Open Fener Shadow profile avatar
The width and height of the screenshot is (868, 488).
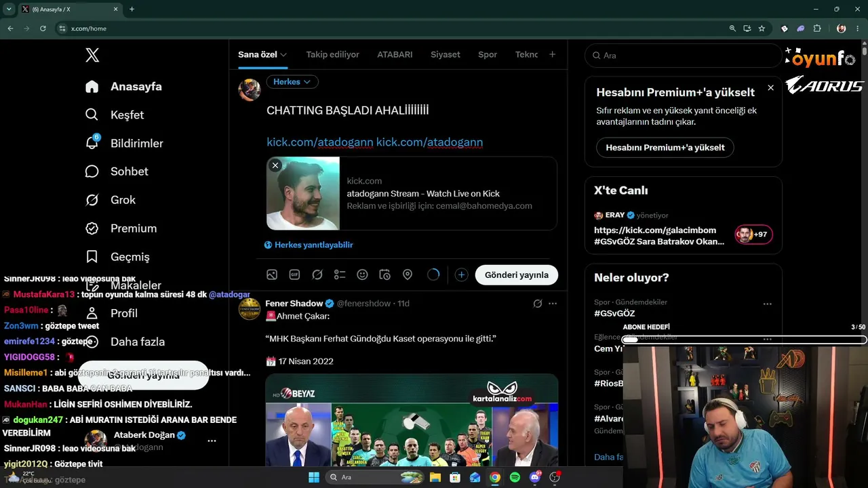click(x=250, y=309)
